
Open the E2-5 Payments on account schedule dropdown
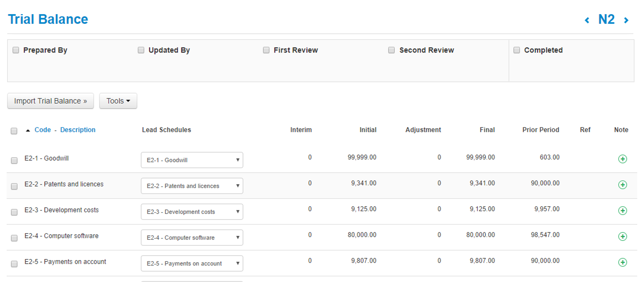192,263
